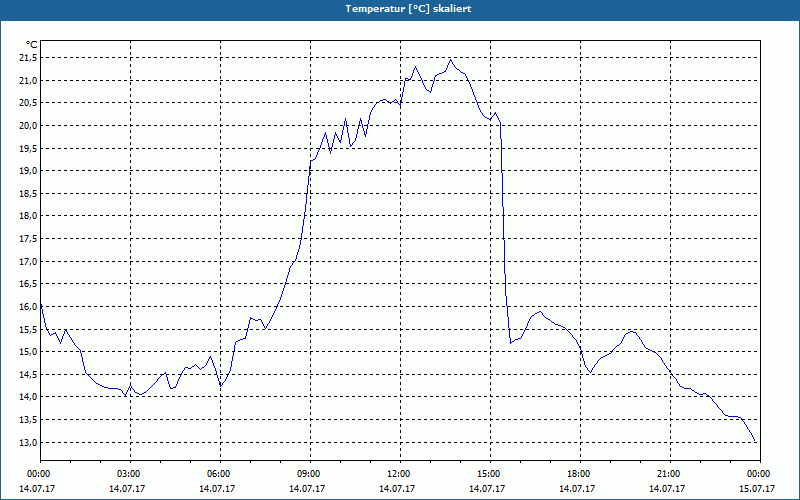
Task: Click the 03:00 time label
Action: pyautogui.click(x=130, y=474)
